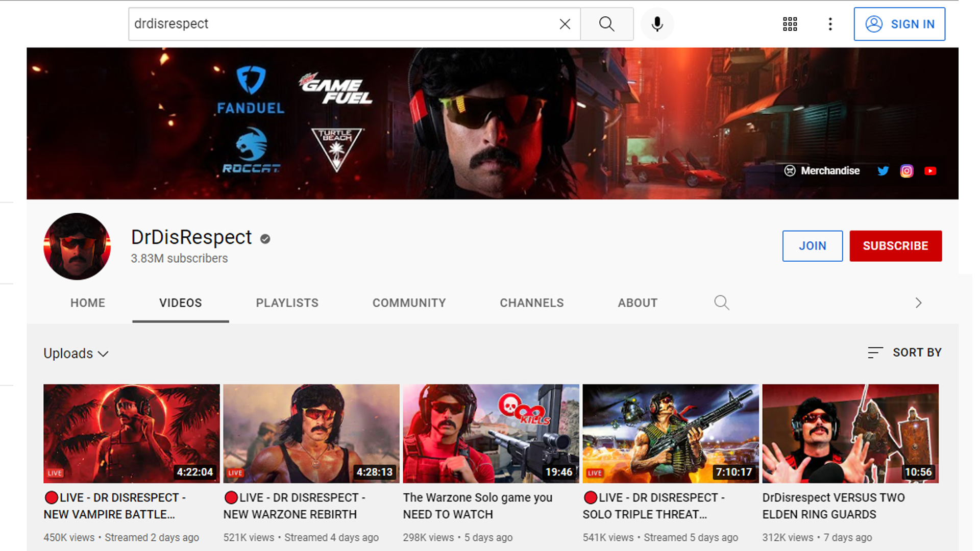The height and width of the screenshot is (551, 980).
Task: Open the Channels tab
Action: click(x=532, y=303)
